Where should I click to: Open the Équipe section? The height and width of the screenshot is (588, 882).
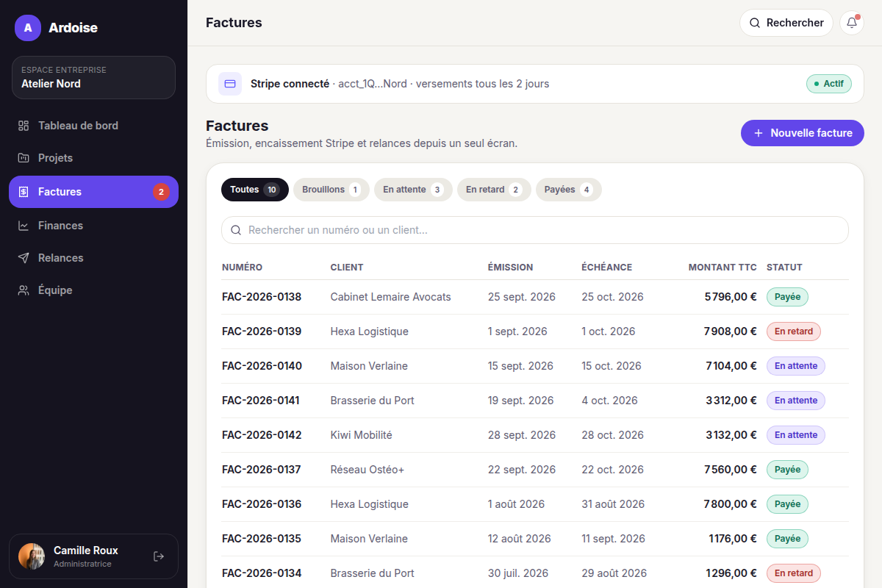click(x=93, y=290)
